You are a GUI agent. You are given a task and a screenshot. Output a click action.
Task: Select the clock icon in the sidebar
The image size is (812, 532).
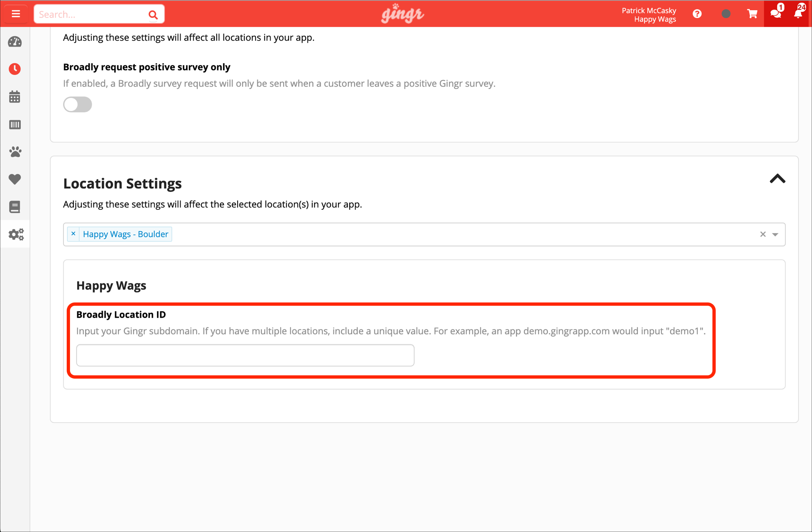[15, 69]
